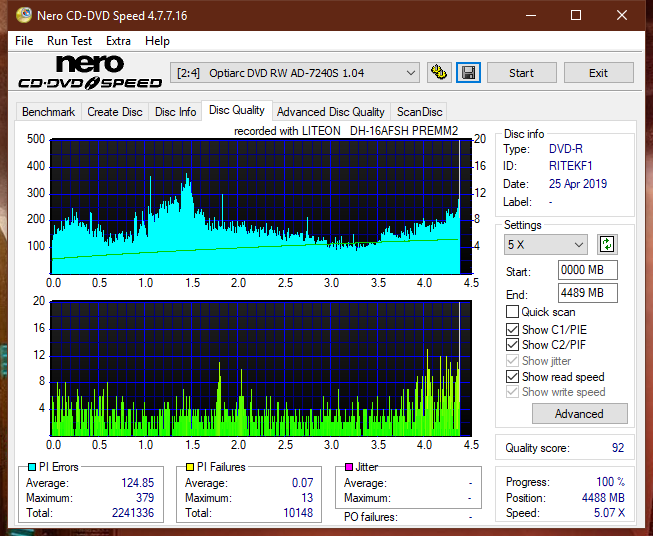
Task: Click the save floppy disk icon
Action: (x=468, y=73)
